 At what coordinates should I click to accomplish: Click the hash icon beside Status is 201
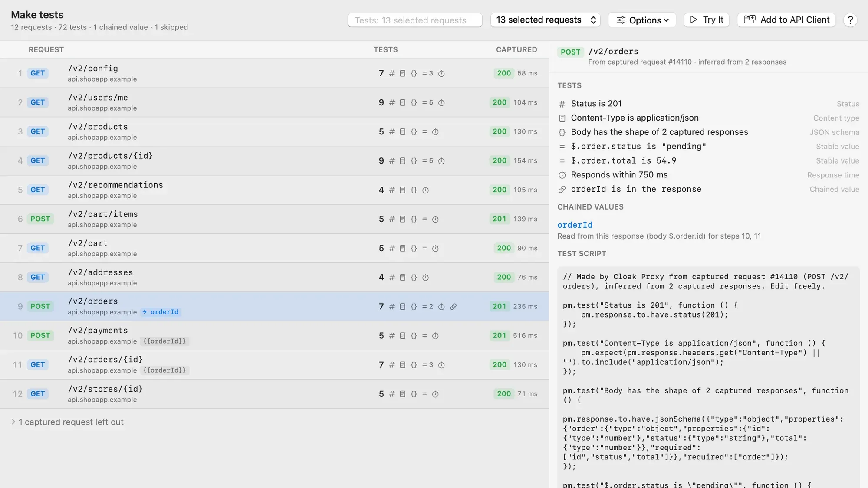click(562, 104)
